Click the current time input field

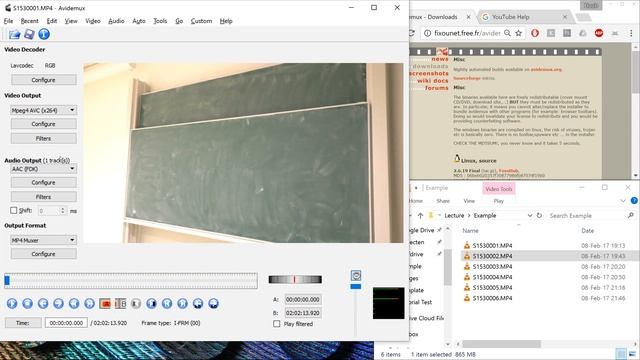coord(66,323)
